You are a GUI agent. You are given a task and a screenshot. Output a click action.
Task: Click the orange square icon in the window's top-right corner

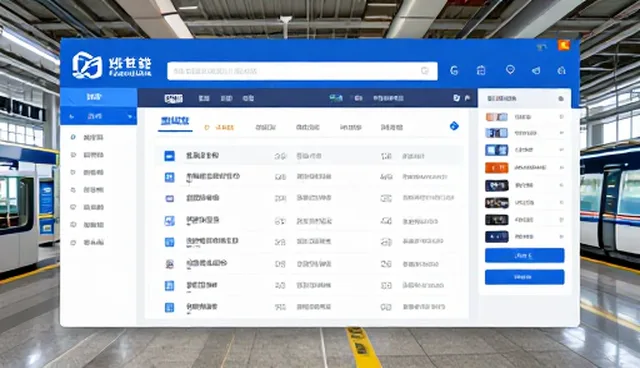coord(564,45)
